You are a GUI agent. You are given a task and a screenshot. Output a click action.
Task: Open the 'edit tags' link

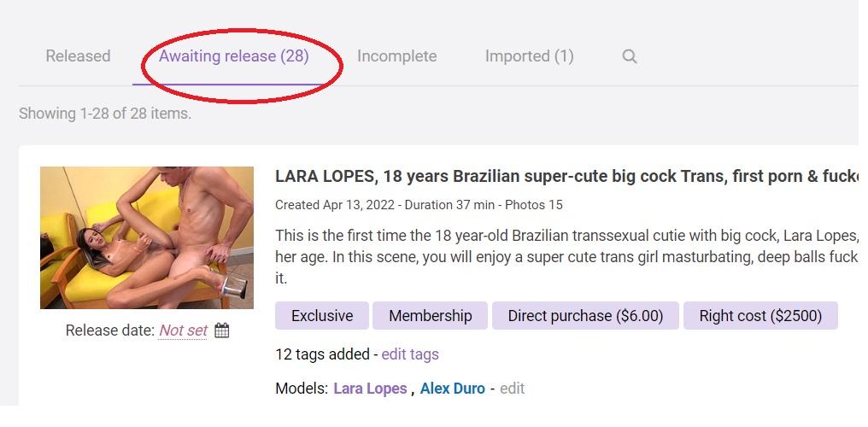point(409,354)
